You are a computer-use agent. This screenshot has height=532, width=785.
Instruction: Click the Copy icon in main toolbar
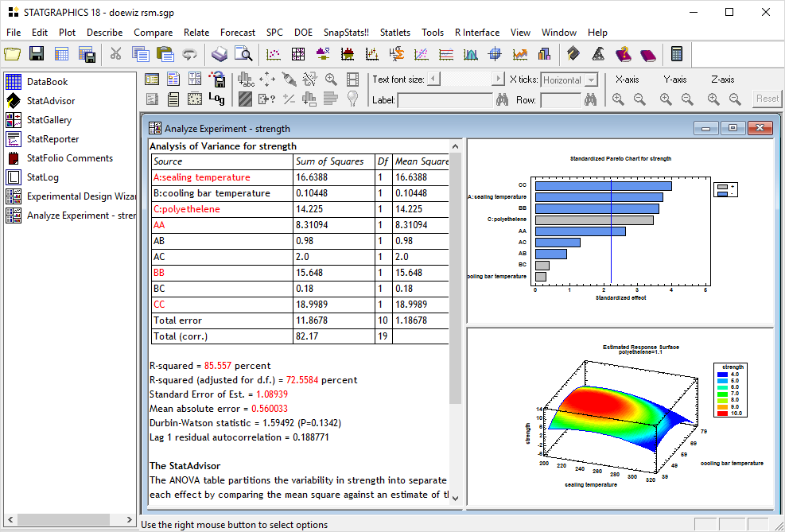pos(141,54)
